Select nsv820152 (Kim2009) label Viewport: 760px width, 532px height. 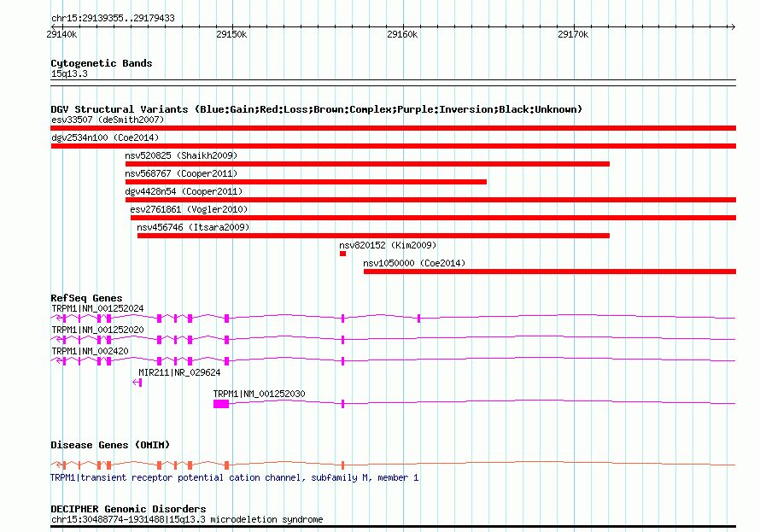388,245
